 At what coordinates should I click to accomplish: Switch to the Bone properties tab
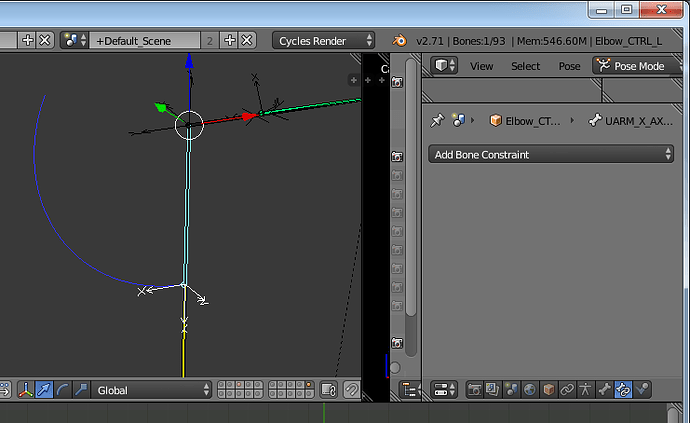coord(604,390)
